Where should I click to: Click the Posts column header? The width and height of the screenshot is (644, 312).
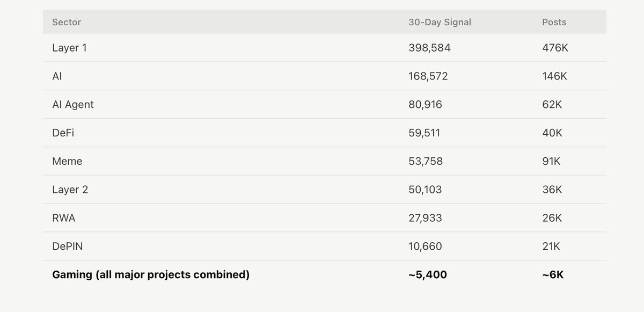[554, 22]
